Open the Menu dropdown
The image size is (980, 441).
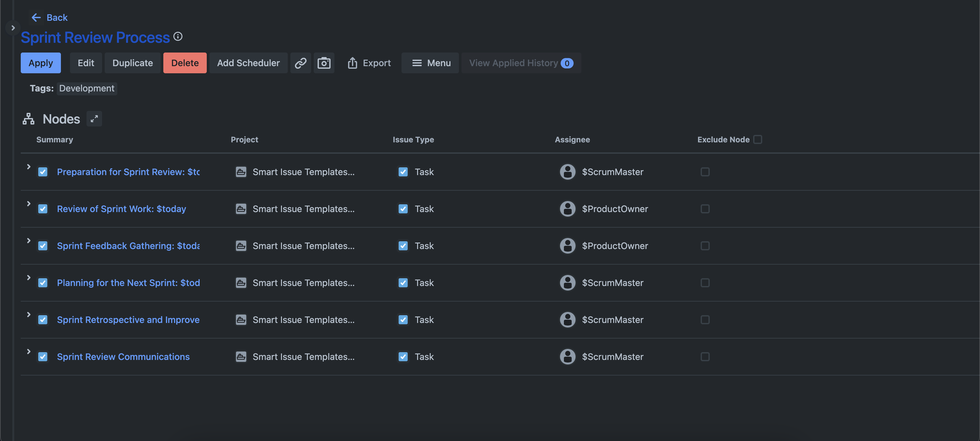[x=431, y=63]
